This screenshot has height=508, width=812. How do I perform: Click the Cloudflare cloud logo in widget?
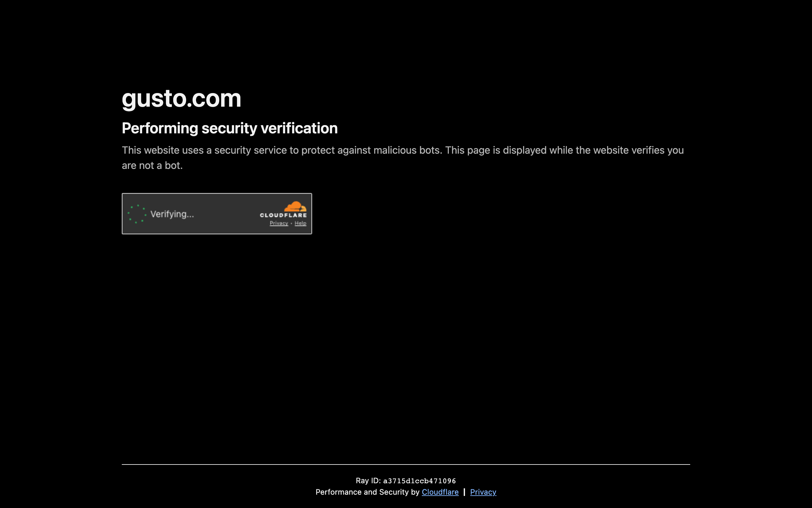click(x=295, y=206)
